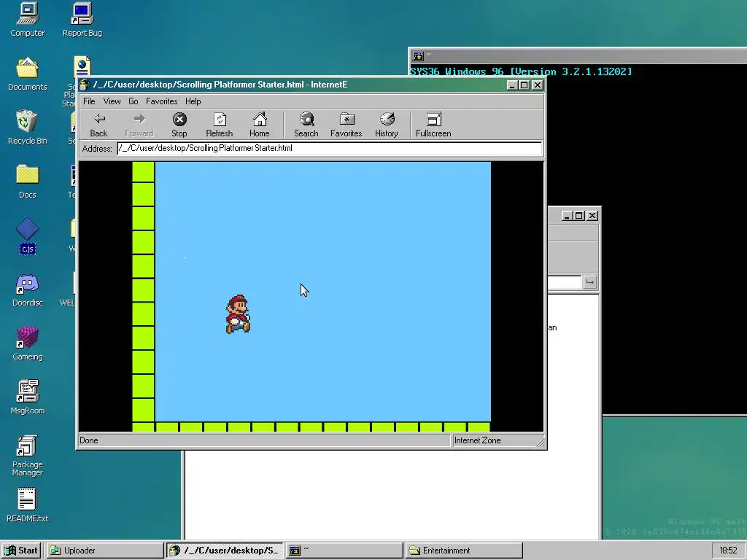The height and width of the screenshot is (560, 747).
Task: Open the Help menu
Action: (193, 101)
